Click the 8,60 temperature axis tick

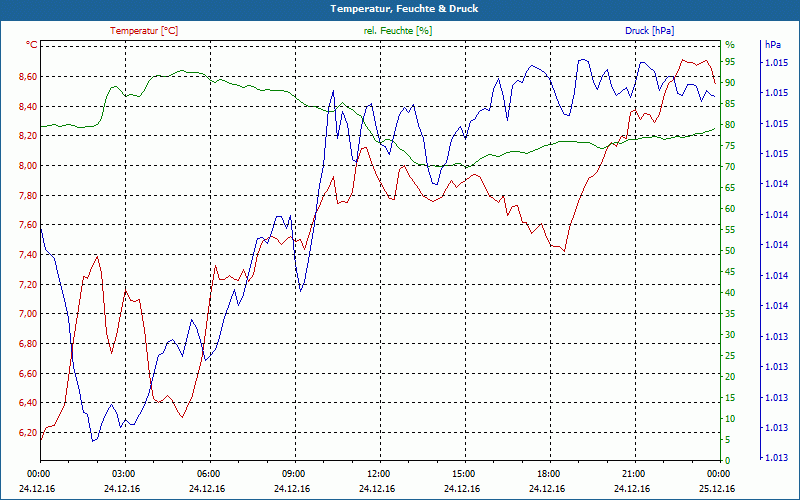28,77
